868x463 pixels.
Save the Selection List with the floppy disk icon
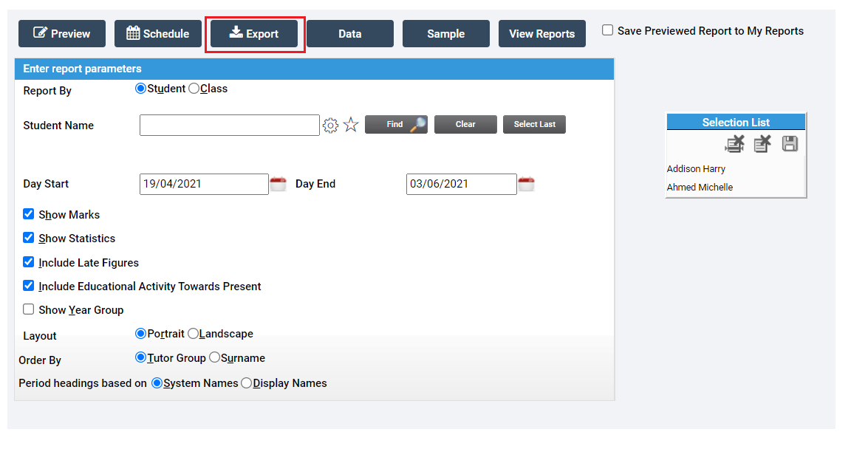(x=790, y=144)
